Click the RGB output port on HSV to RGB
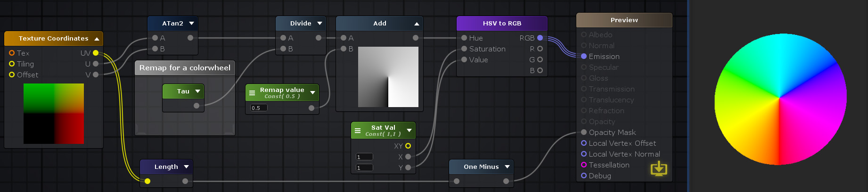This screenshot has height=192, width=868. [x=540, y=38]
